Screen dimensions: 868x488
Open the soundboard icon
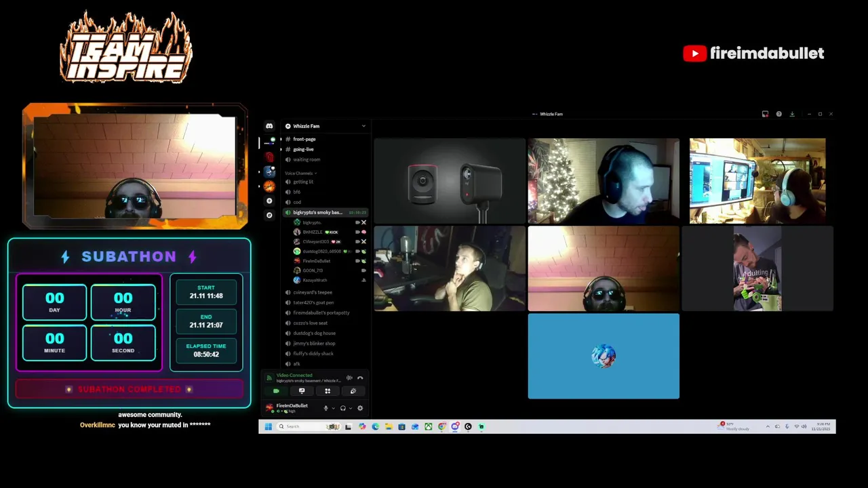click(x=353, y=391)
